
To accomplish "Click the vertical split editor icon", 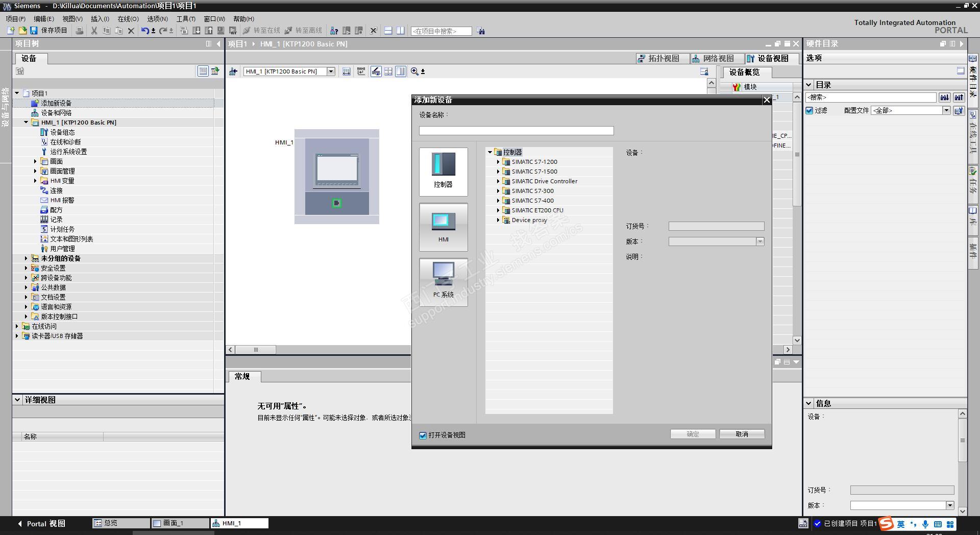I will tap(401, 31).
